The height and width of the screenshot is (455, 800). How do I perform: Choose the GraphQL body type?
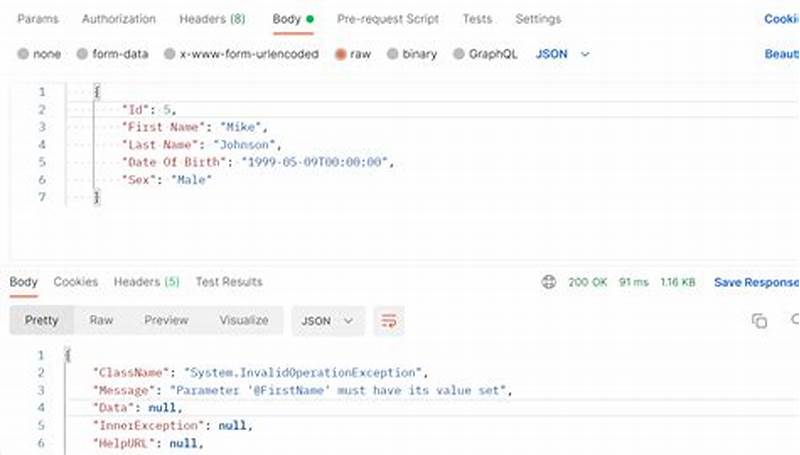pyautogui.click(x=485, y=54)
